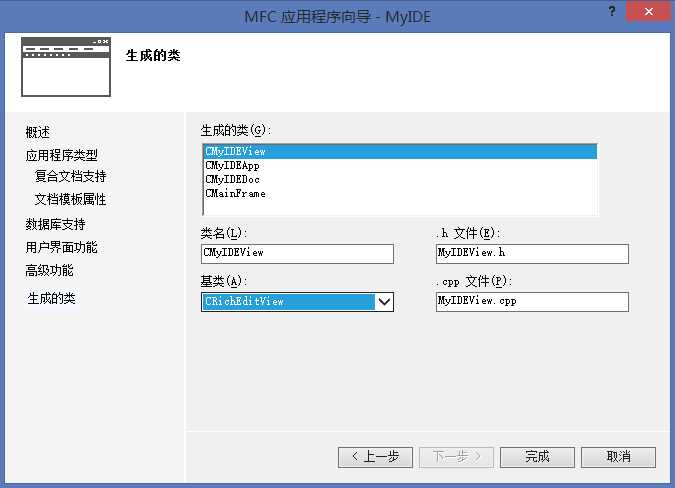Open 用户界面功能 page

click(x=62, y=247)
